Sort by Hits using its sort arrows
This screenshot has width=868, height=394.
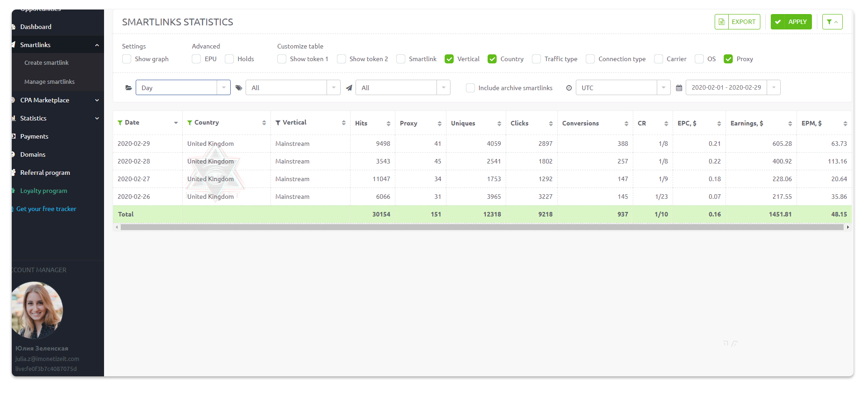pos(389,124)
